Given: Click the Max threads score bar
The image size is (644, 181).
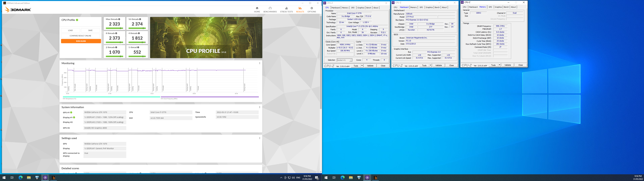Looking at the screenshot, I should [115, 28].
